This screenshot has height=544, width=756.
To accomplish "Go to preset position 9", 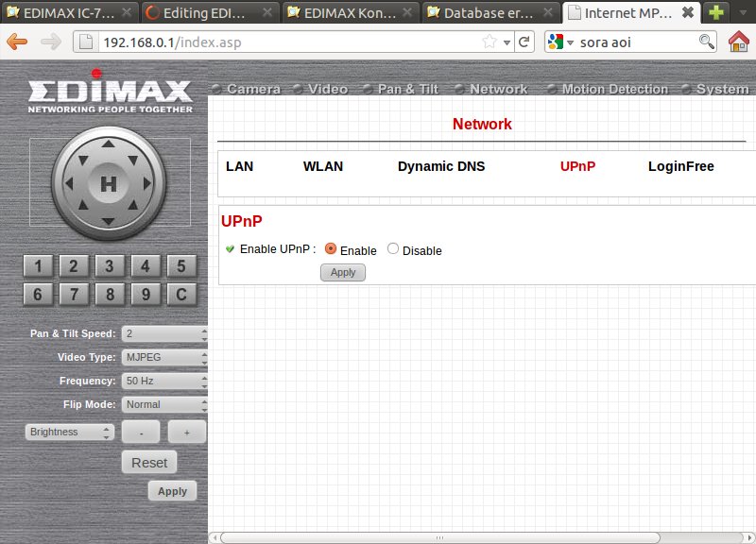I will [x=146, y=295].
